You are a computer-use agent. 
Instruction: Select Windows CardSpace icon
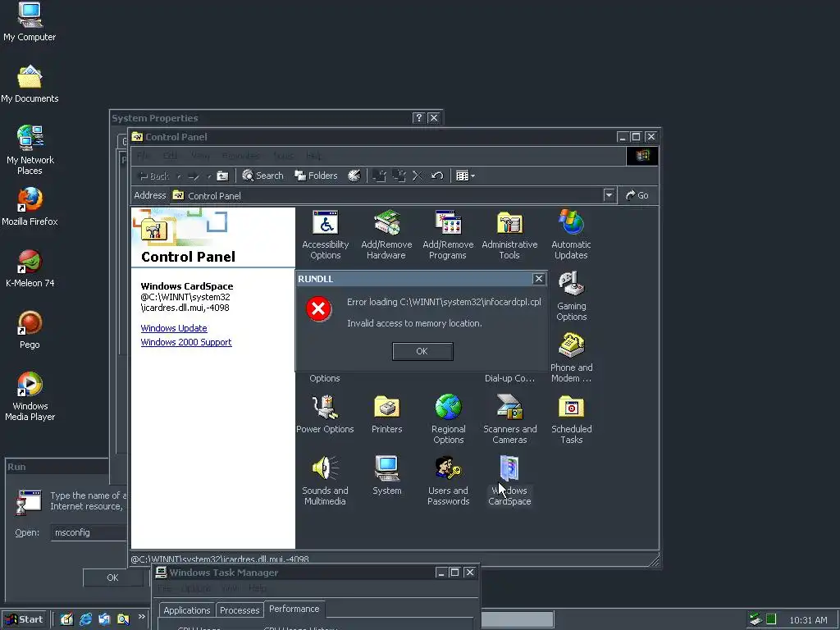click(509, 481)
